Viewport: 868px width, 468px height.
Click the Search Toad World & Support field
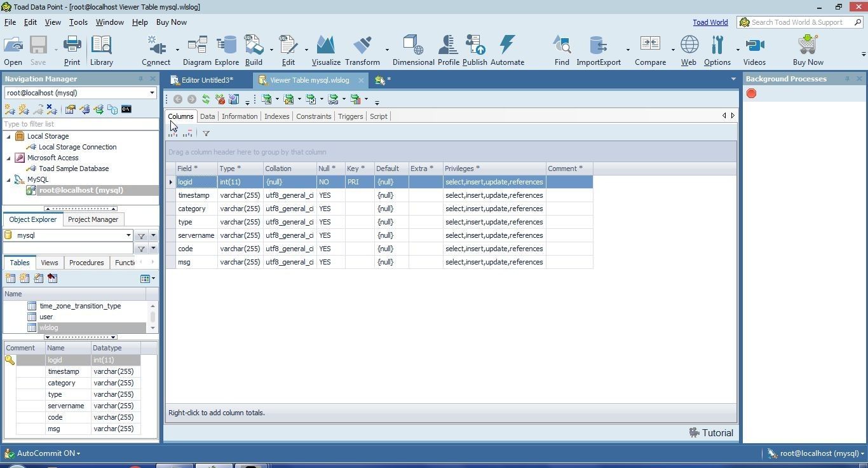[801, 22]
